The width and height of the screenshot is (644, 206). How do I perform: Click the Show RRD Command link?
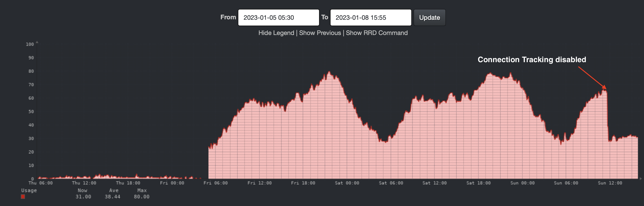click(377, 33)
